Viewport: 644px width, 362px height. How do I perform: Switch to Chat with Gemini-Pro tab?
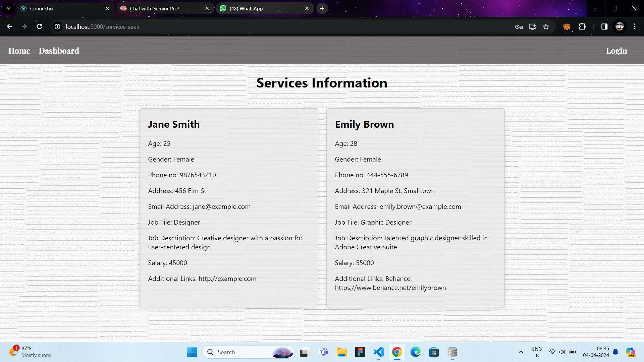point(154,8)
